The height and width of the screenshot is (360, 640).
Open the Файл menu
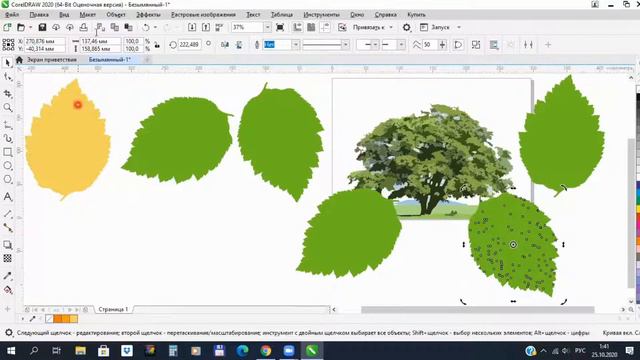(12, 15)
